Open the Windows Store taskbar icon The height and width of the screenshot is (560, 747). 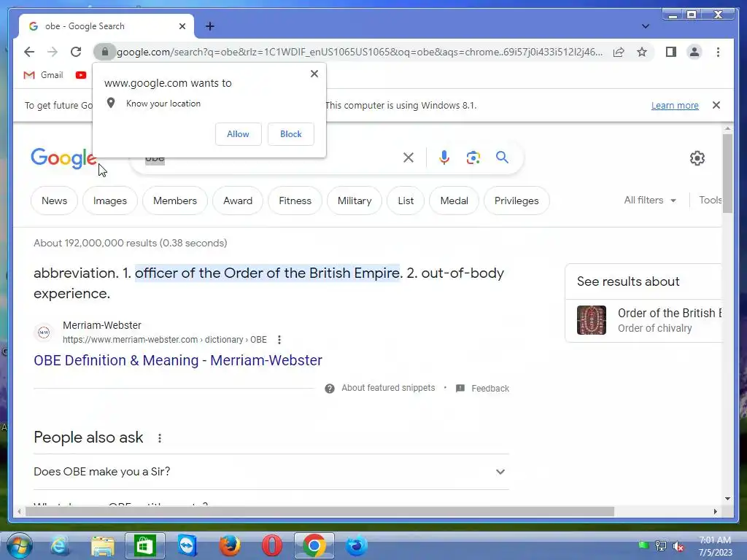145,545
